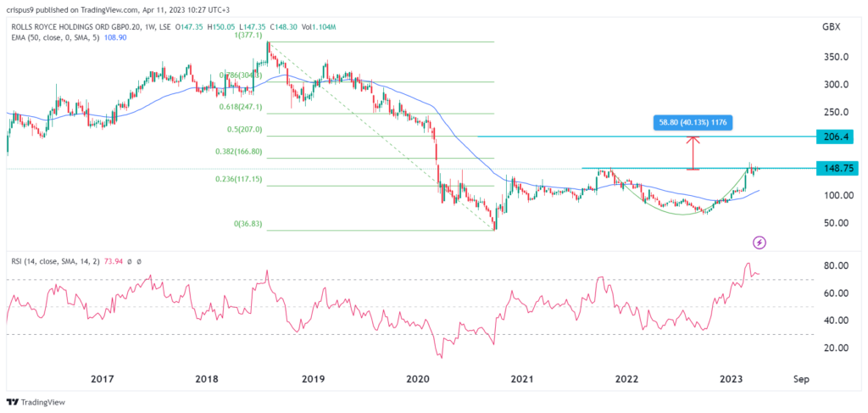The width and height of the screenshot is (868, 413).
Task: Click the 2022 label on time axis
Action: 627,379
